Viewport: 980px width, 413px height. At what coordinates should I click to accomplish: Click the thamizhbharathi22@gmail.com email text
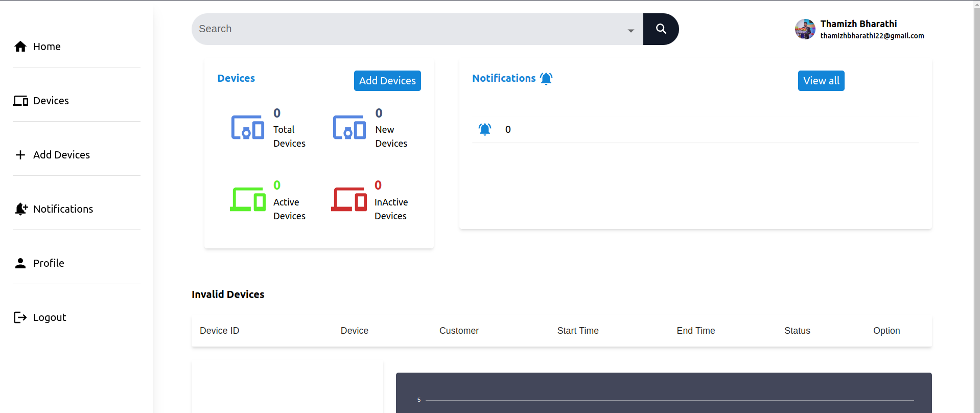872,36
